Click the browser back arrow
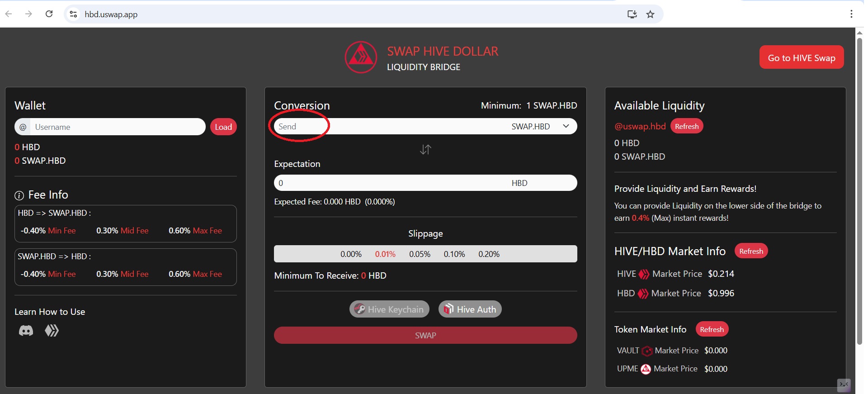This screenshot has height=394, width=868. click(x=9, y=14)
